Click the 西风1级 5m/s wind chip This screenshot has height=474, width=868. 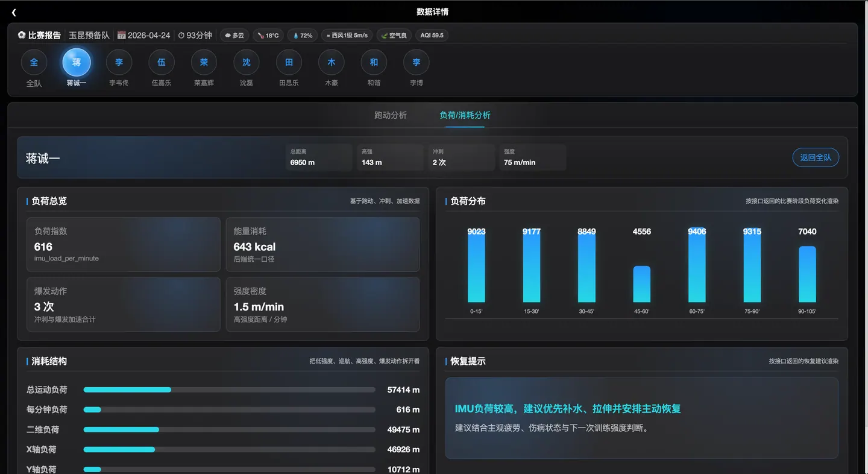click(x=347, y=36)
